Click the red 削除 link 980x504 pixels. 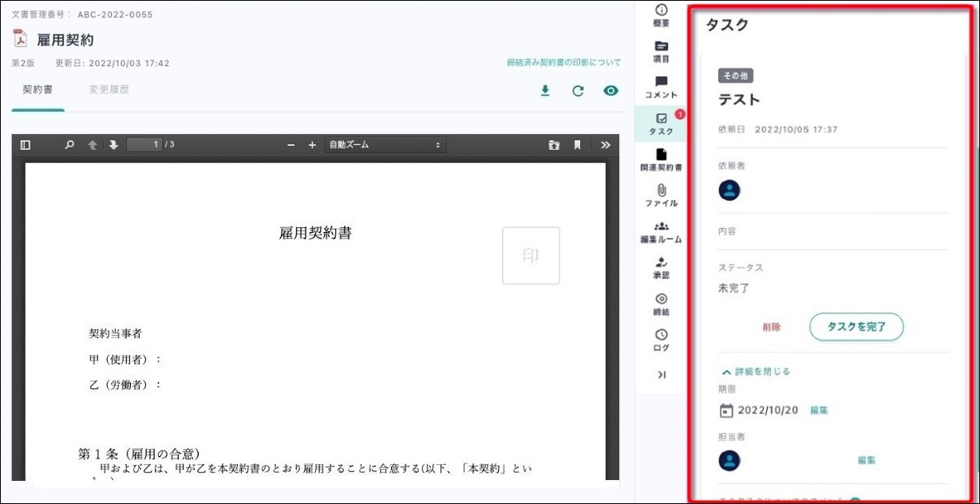771,327
